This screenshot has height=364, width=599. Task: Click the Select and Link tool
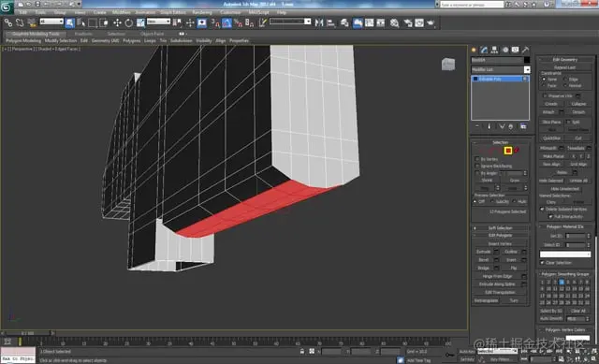pos(8,22)
